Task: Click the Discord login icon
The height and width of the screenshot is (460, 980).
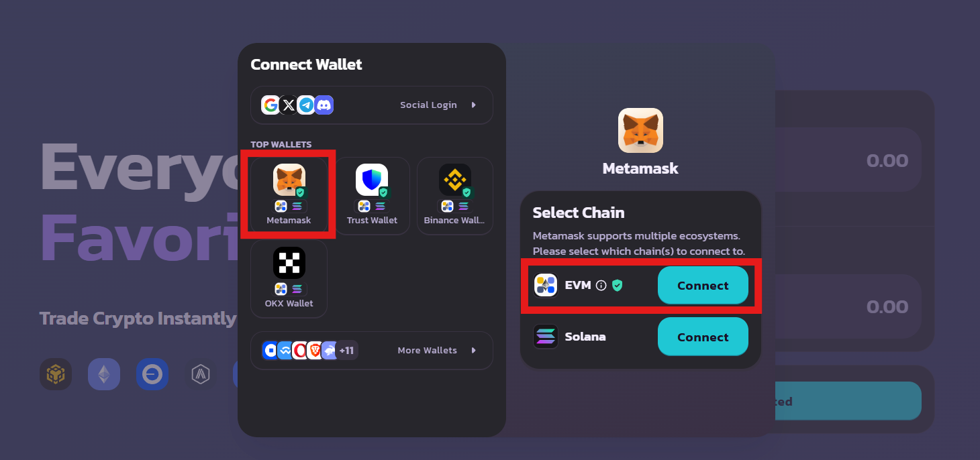Action: (x=324, y=105)
